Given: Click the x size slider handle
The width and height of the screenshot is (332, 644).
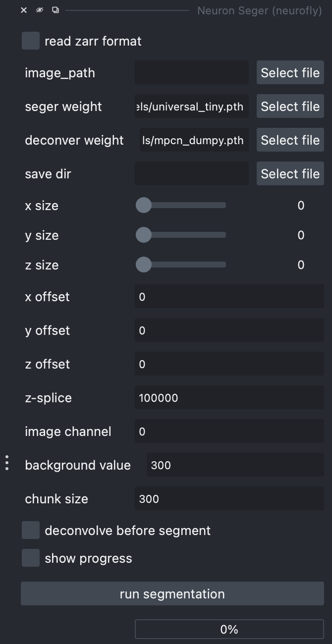Looking at the screenshot, I should [x=144, y=205].
